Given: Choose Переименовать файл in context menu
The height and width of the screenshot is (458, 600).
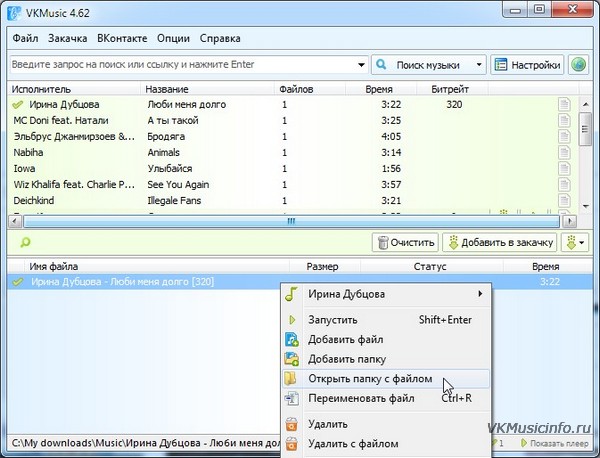Looking at the screenshot, I should 386,398.
